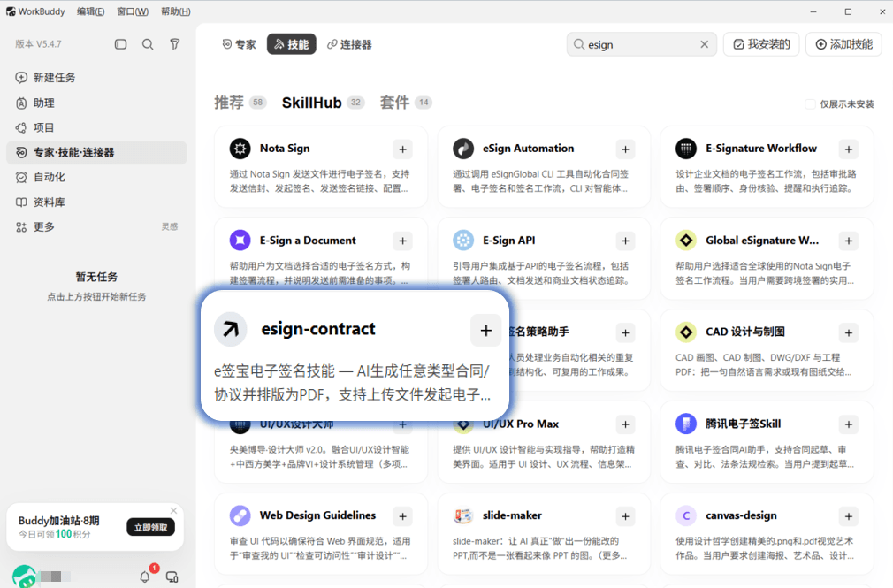Claim points with 立即领取 button
The height and width of the screenshot is (588, 893).
[151, 527]
